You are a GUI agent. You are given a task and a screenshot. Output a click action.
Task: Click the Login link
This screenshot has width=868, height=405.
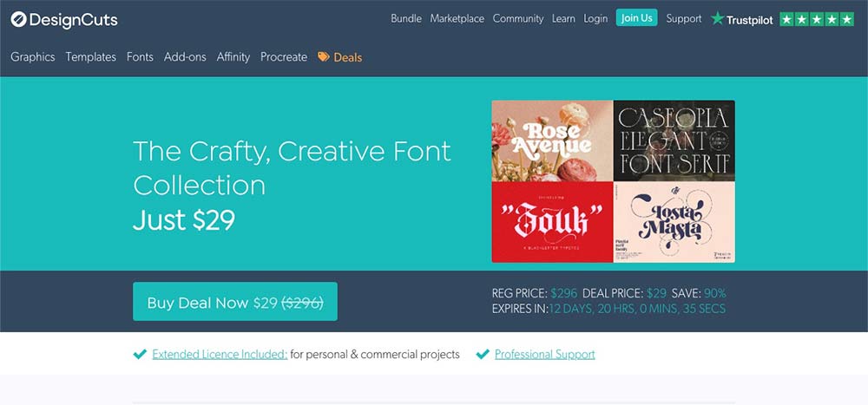point(595,19)
